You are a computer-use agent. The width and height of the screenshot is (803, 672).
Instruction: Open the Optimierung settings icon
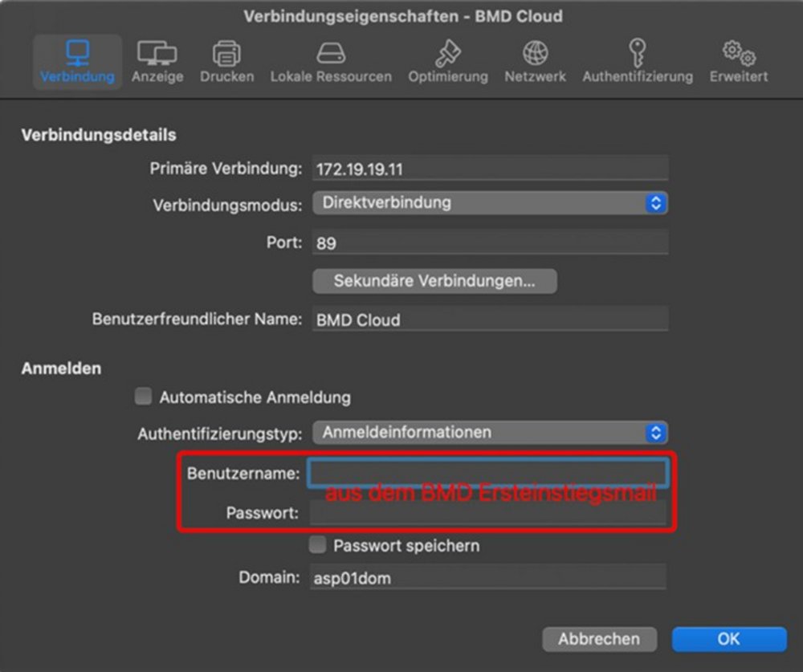click(x=447, y=54)
